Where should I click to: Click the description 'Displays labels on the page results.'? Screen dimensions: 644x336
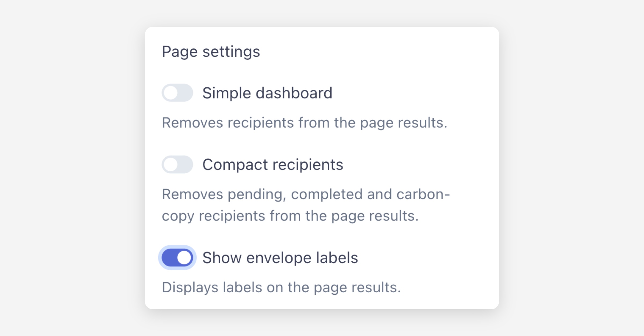[x=281, y=287]
